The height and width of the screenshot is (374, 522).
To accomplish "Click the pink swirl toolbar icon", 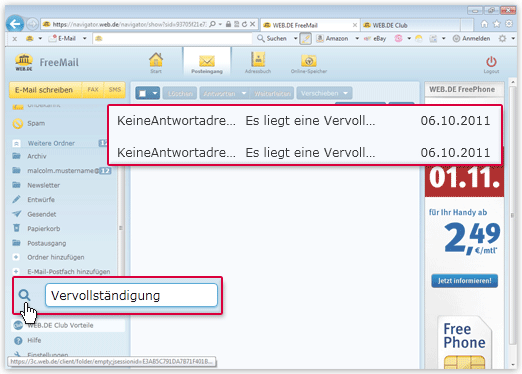I will point(398,39).
